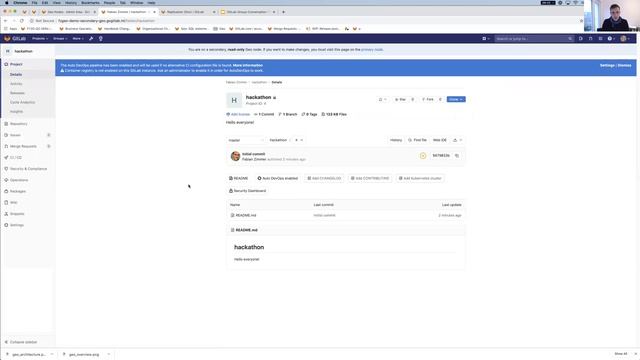The height and width of the screenshot is (360, 640).
Task: Open the Apple menu
Action: click(x=6, y=2)
